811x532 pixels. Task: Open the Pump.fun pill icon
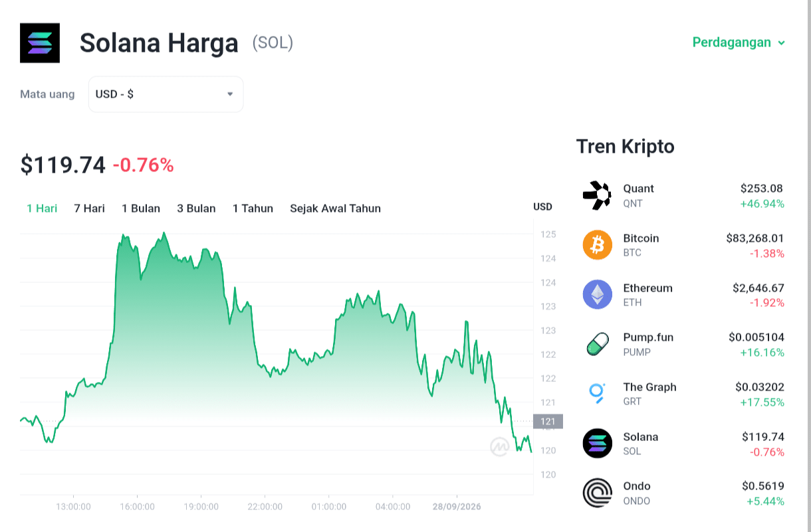tap(597, 344)
